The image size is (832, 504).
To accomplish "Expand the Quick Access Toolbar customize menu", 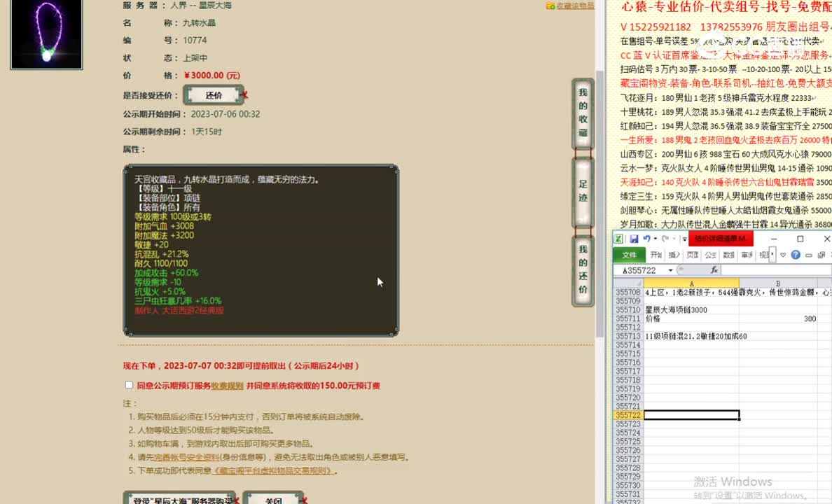I will tap(684, 239).
